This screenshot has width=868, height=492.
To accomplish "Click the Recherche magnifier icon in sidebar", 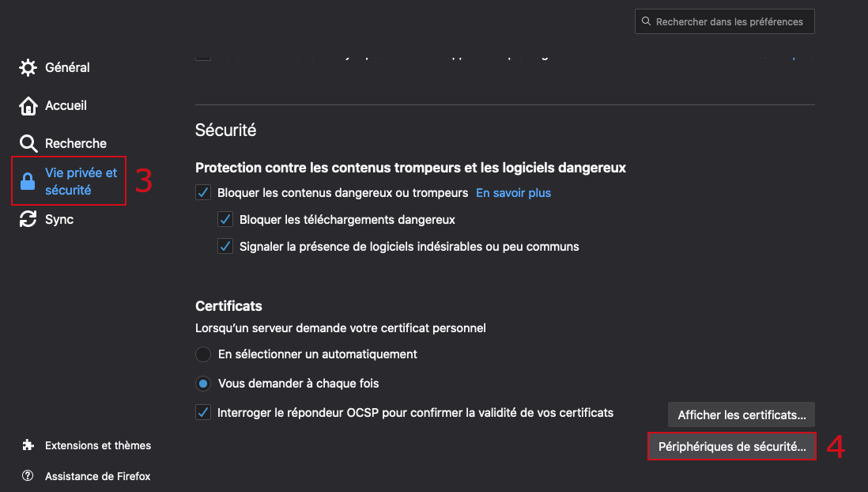I will [28, 144].
